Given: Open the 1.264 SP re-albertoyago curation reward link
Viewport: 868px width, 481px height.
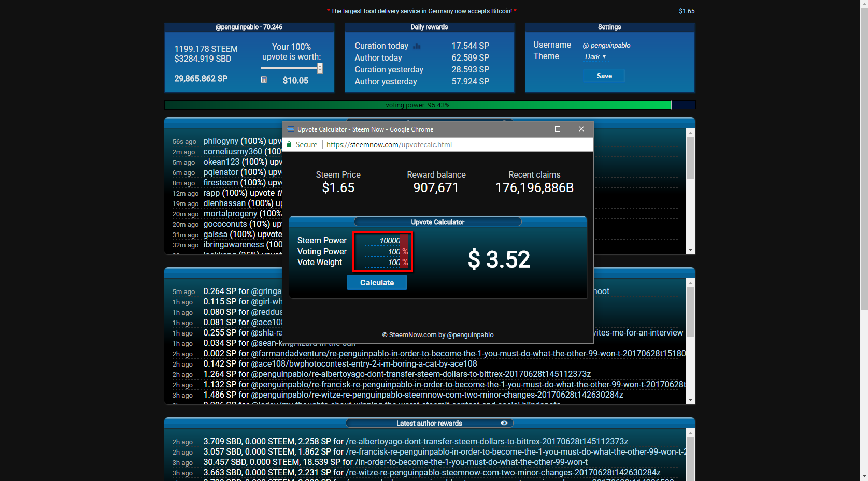Looking at the screenshot, I should 421,374.
